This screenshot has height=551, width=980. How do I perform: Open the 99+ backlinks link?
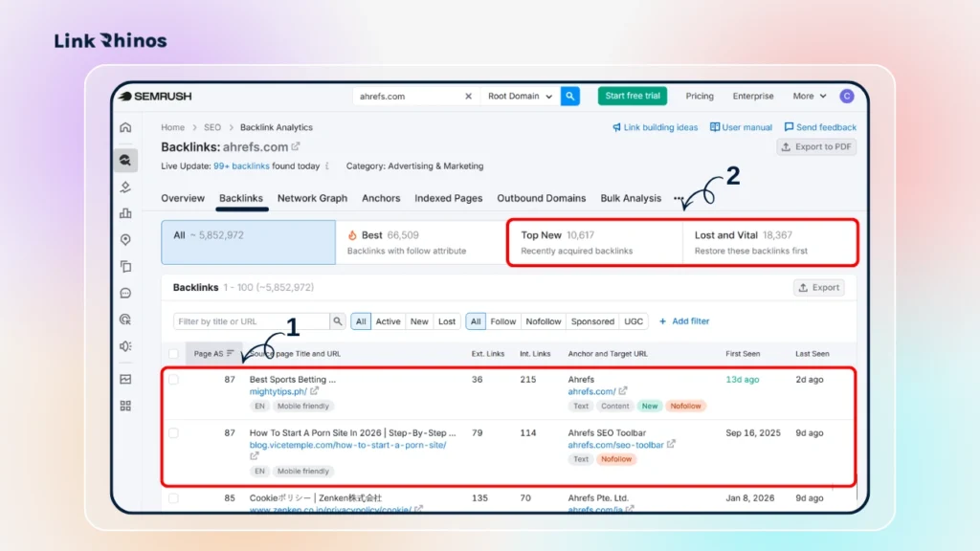coord(241,166)
